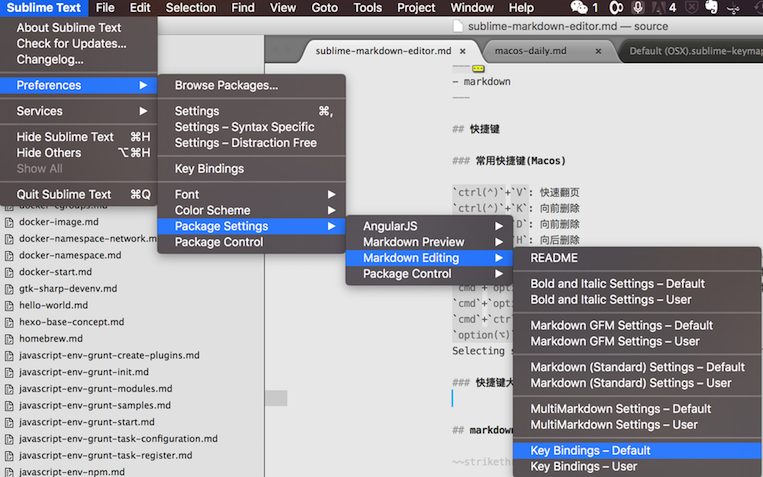Open Markdown GFM Settings – User
The height and width of the screenshot is (477, 763).
click(x=615, y=341)
